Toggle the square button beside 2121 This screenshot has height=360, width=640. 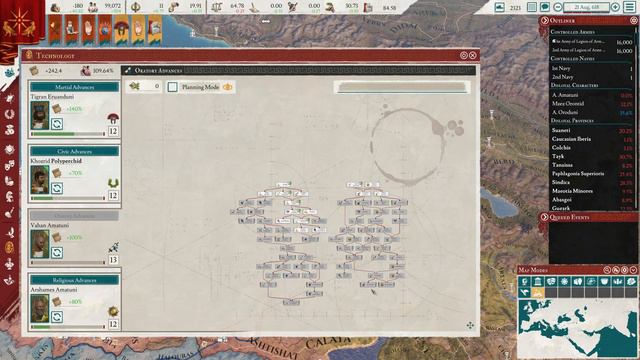tap(532, 7)
